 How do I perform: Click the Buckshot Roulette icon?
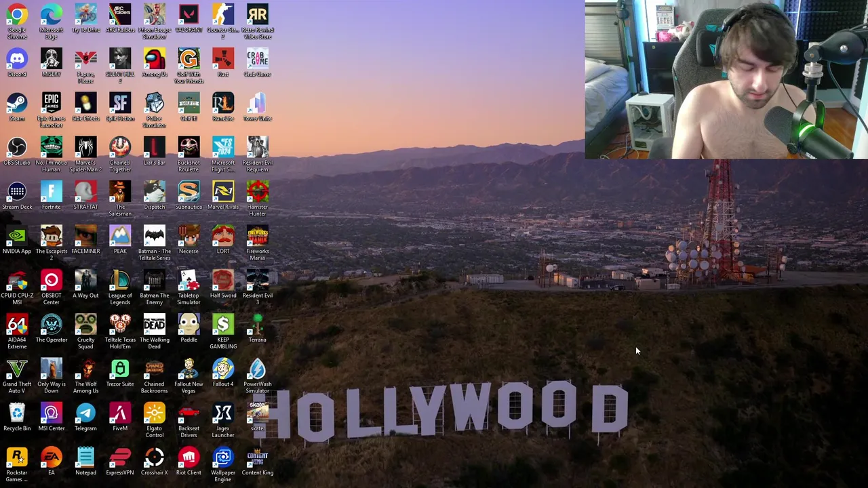pos(189,146)
